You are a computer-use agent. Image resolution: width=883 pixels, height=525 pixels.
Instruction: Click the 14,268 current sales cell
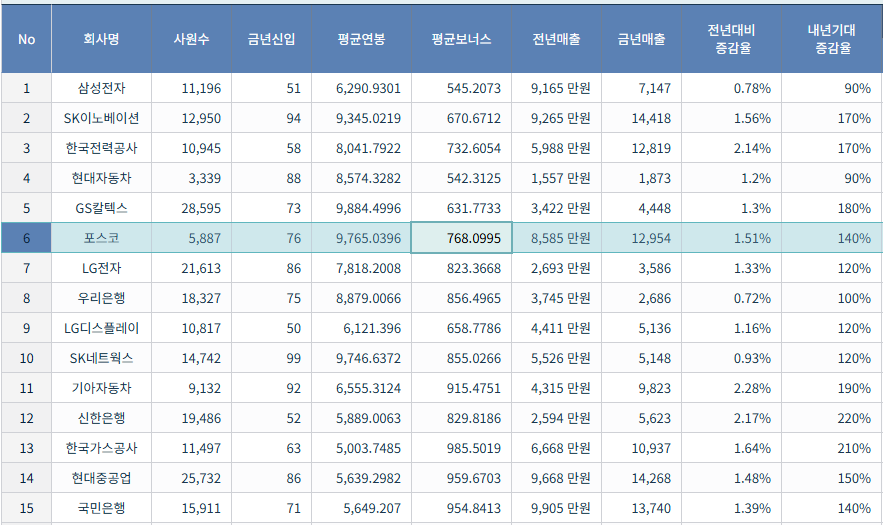(x=641, y=478)
